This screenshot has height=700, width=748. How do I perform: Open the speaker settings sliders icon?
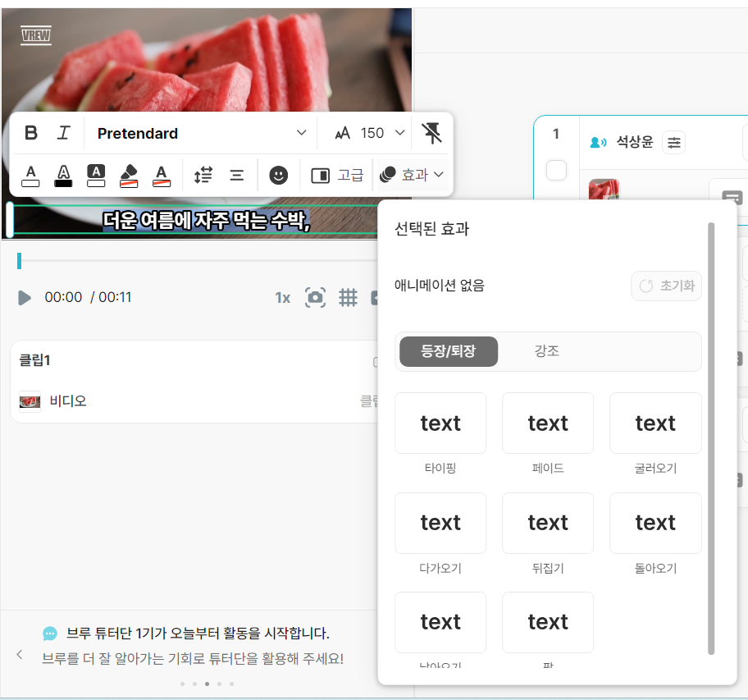(673, 142)
